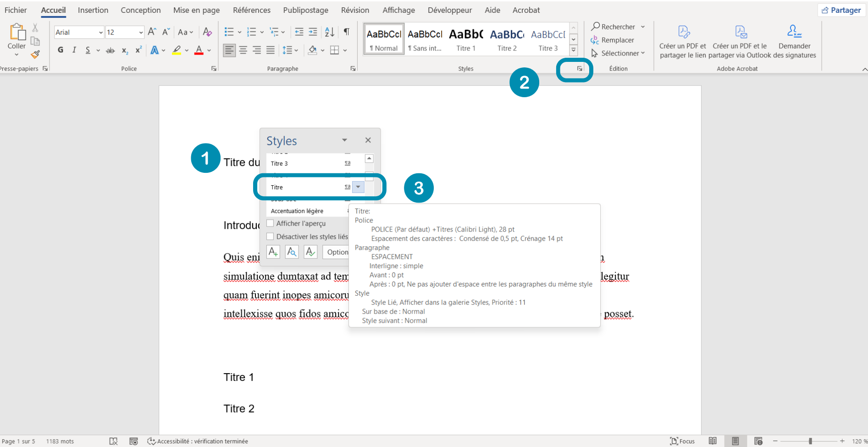Toggle the strikethrough text button
Screen dimensions: 868x447
tap(110, 50)
